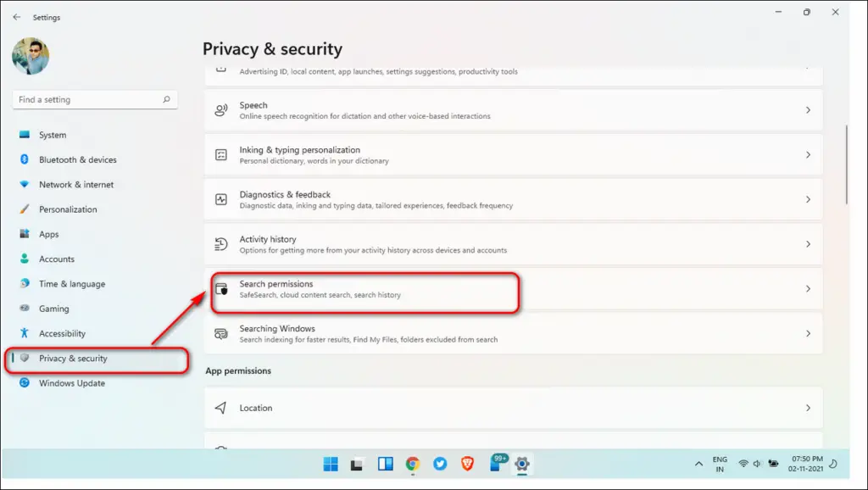Open Diagnostics & feedback settings

pos(513,199)
